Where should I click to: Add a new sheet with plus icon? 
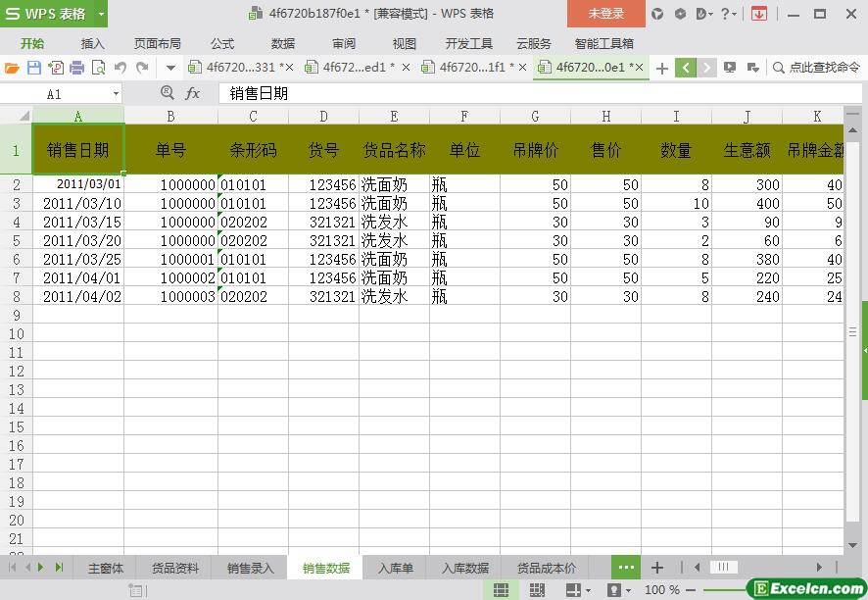[657, 568]
